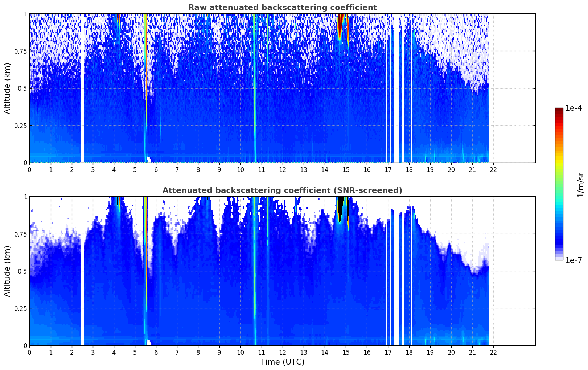588x370 pixels.
Task: Click the '0.5' altitude tick on the raw plot
Action: tap(23, 88)
